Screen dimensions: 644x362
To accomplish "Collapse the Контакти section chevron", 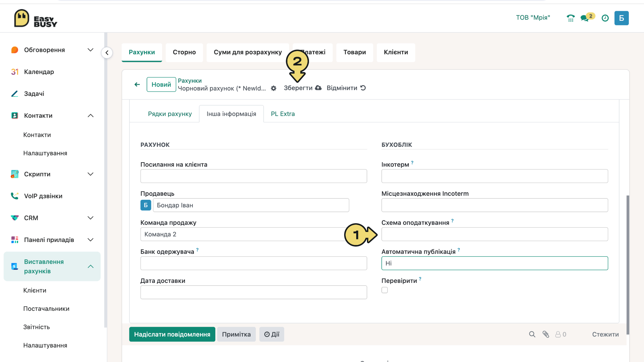I will coord(90,116).
